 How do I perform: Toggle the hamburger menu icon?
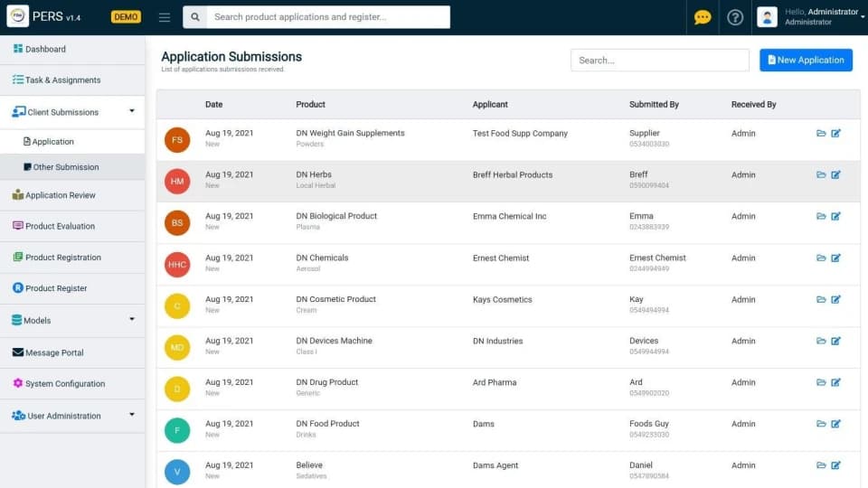pos(165,17)
